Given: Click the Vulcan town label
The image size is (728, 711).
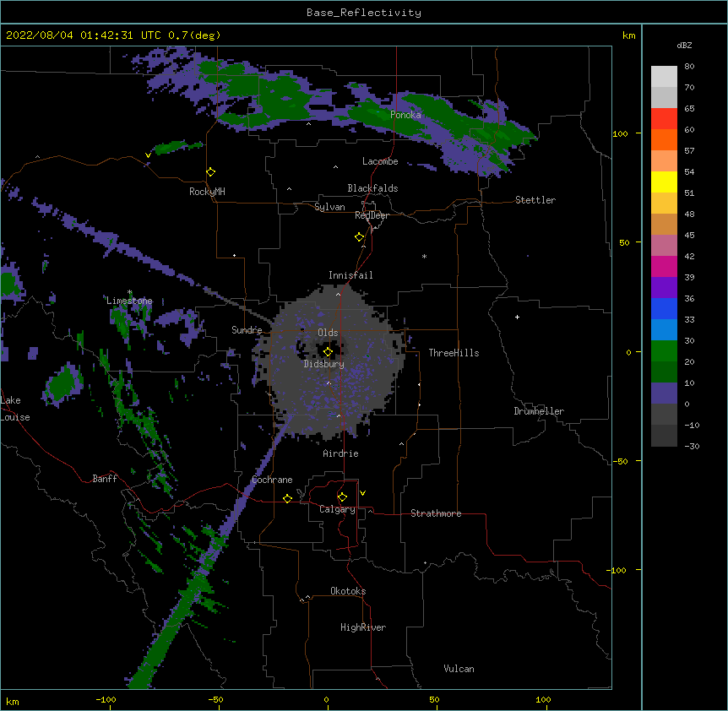Looking at the screenshot, I should click(459, 669).
